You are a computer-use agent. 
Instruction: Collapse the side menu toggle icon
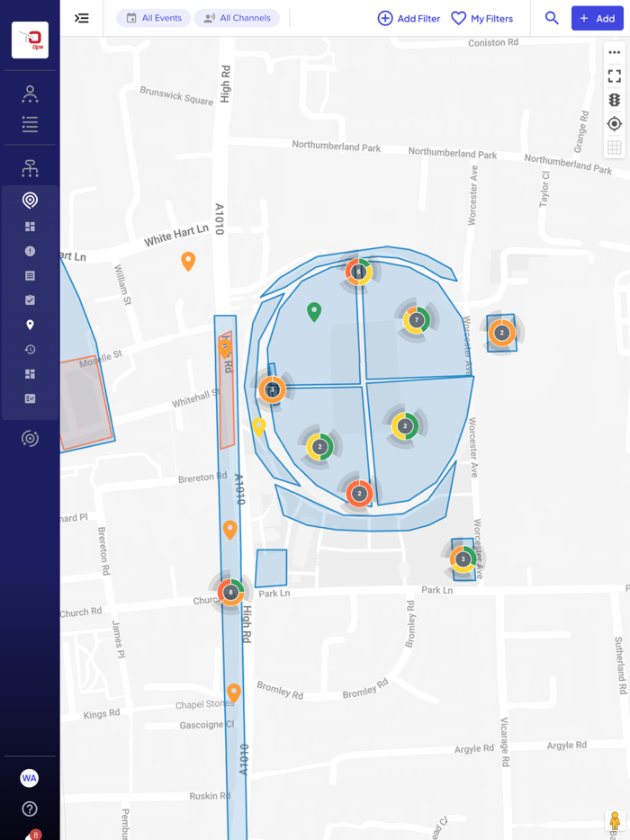(82, 18)
